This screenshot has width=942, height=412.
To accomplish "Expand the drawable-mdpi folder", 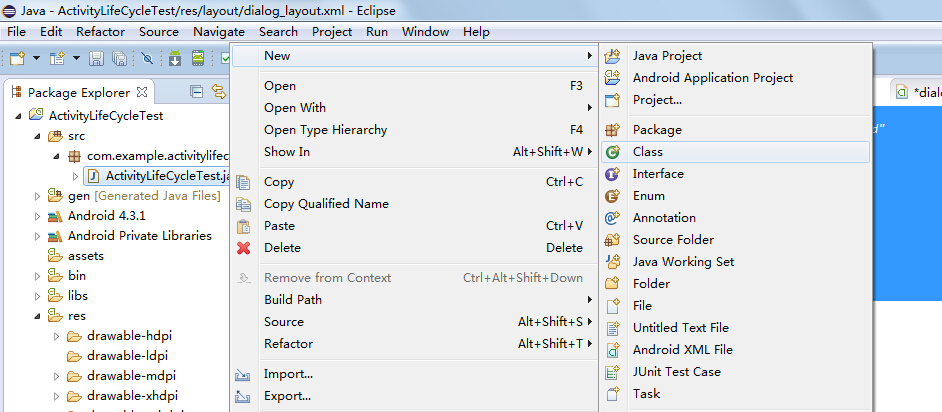I will point(57,376).
